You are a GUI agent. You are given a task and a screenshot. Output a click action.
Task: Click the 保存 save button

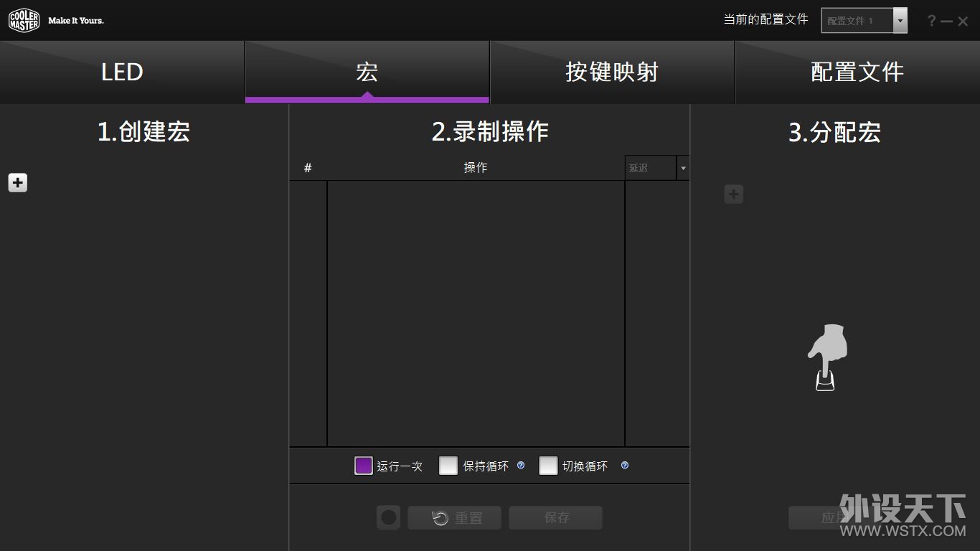(555, 518)
